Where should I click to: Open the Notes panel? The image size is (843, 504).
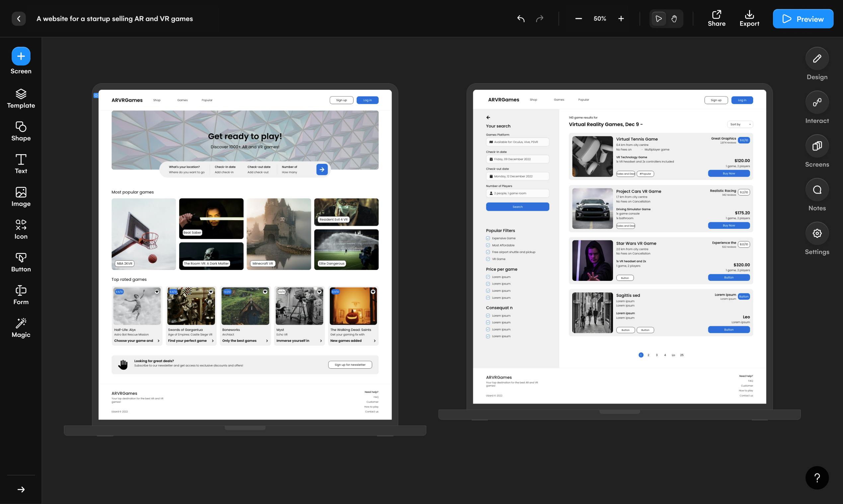(x=817, y=190)
